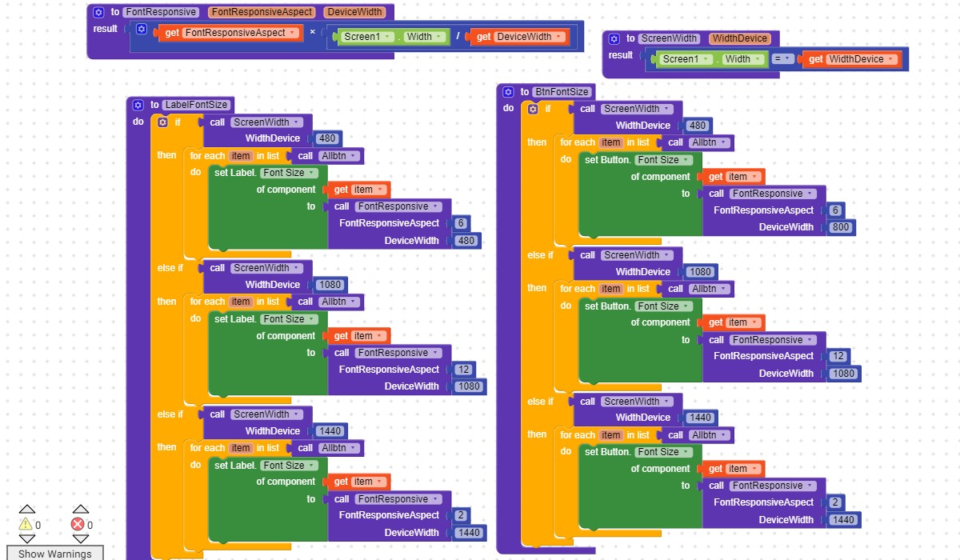Screen dimensions: 960x560
Task: Open mutator gear on BtnFontSize procedure block
Action: (x=508, y=92)
